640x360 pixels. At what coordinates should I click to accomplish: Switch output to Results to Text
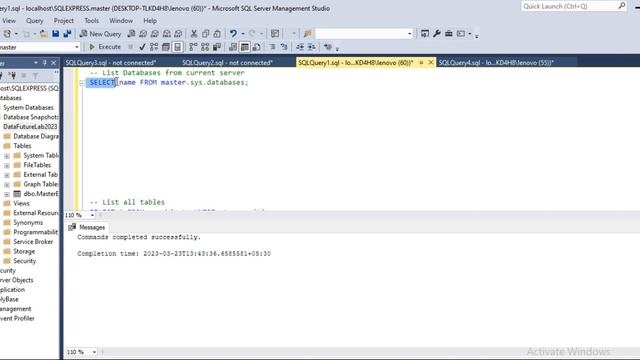[x=233, y=47]
